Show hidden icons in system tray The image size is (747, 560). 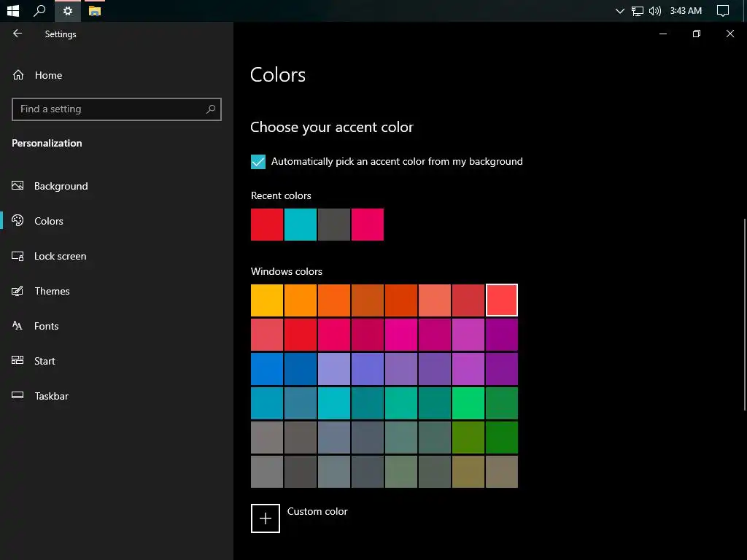(x=619, y=11)
